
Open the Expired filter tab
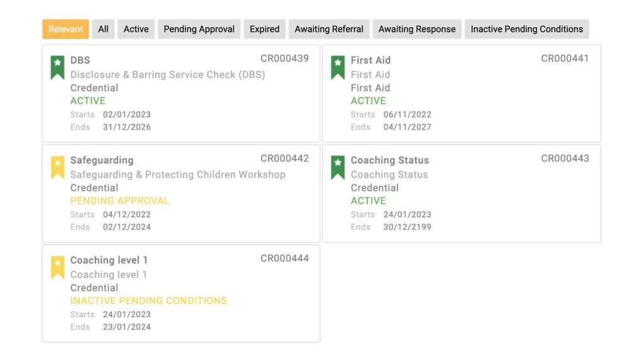pos(265,29)
